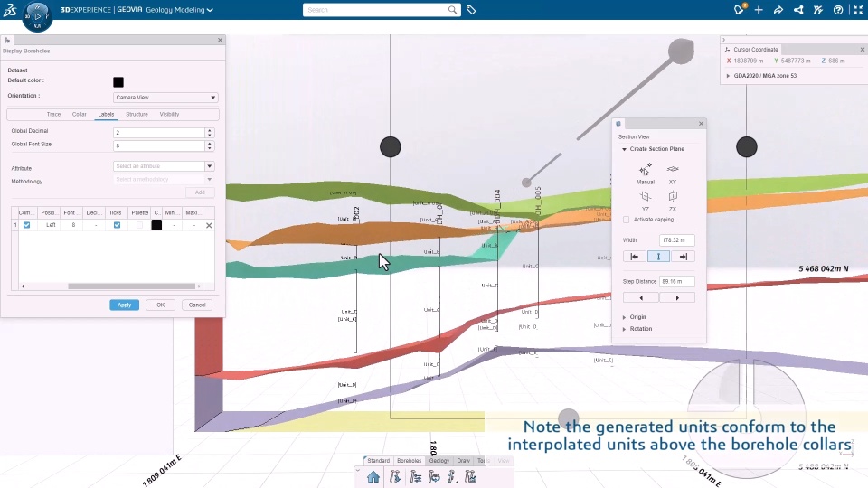Screen dimensions: 868x488
Task: Toggle fullscreen expand icon in top bar
Action: pyautogui.click(x=857, y=10)
